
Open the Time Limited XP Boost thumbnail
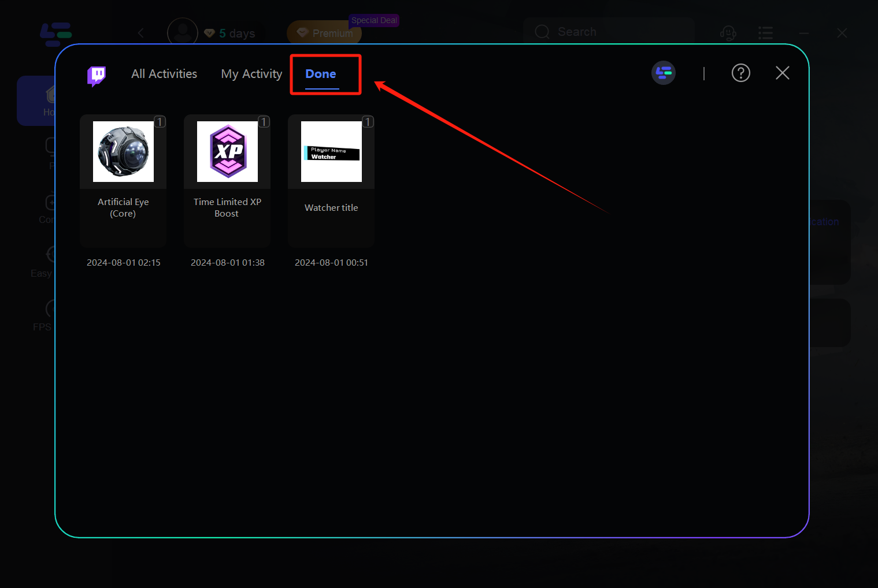(227, 151)
